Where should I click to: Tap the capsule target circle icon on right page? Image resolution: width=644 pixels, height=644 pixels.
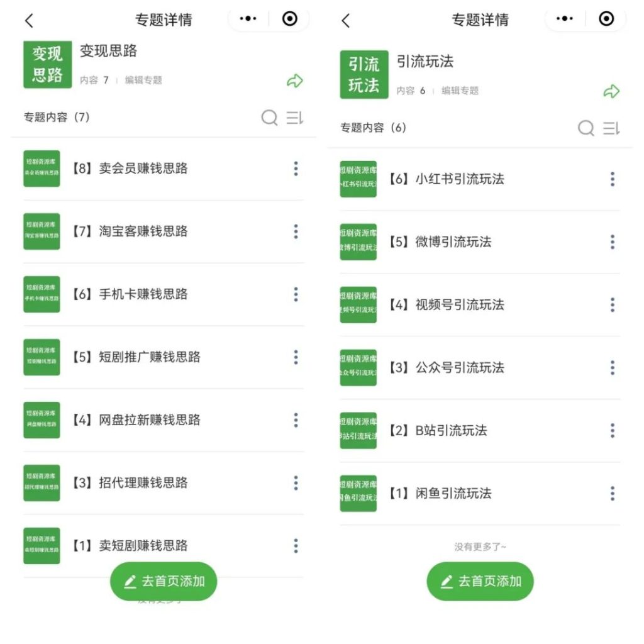point(604,19)
